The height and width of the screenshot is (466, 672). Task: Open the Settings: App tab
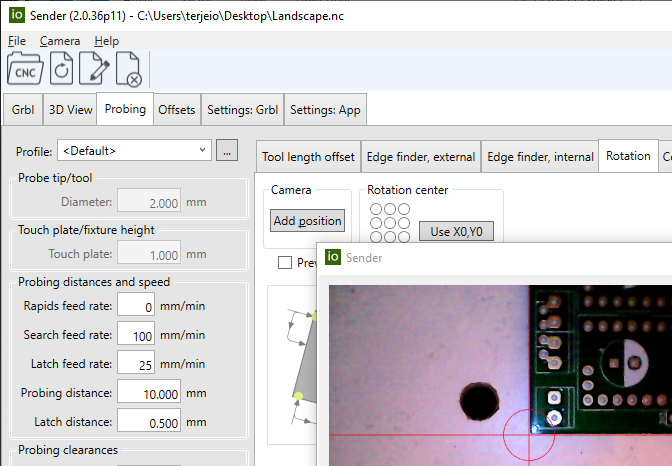(325, 110)
